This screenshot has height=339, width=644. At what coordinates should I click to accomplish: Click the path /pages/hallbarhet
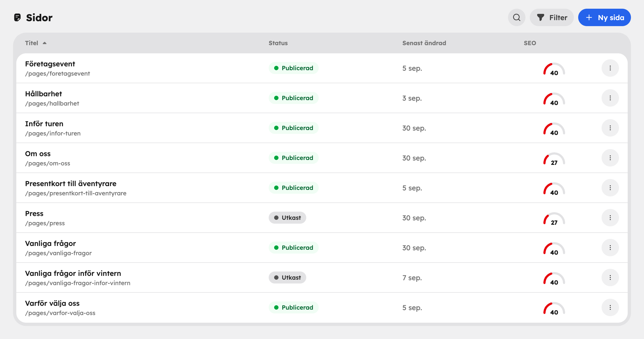coord(52,104)
